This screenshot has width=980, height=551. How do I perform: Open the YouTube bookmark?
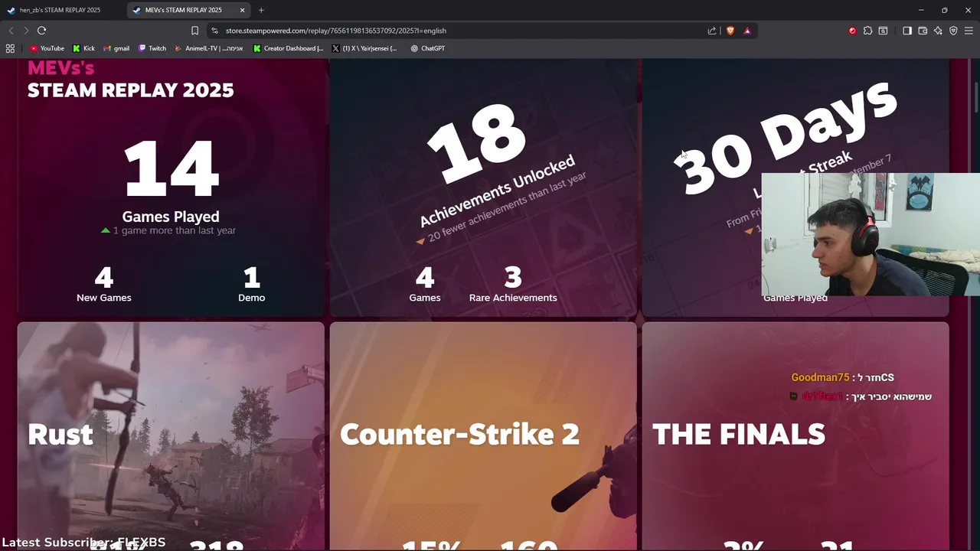coord(47,48)
